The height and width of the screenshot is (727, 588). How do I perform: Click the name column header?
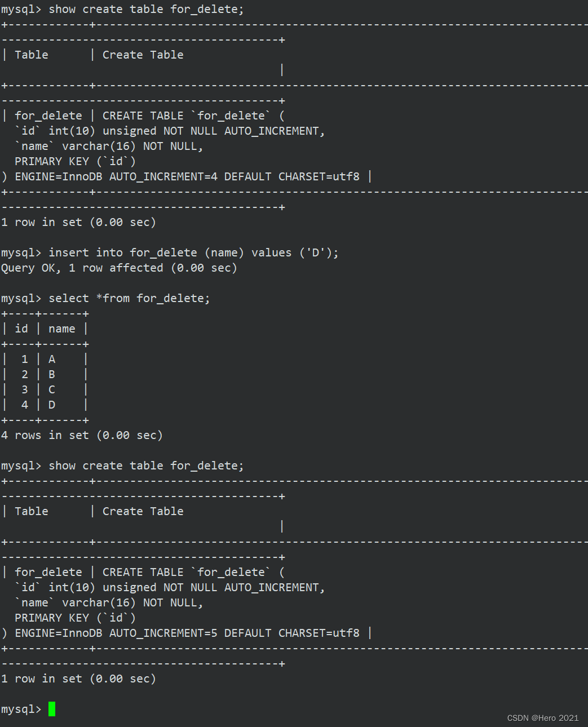point(62,329)
